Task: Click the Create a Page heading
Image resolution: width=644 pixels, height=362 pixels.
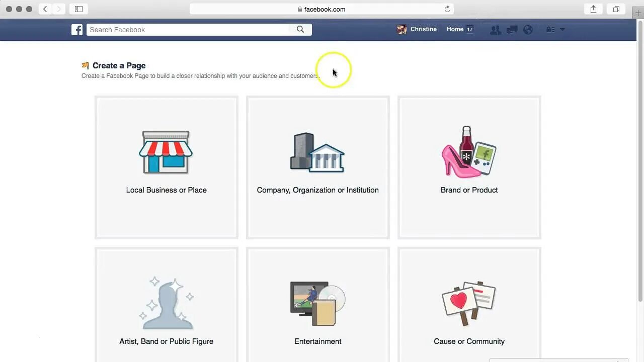Action: point(119,65)
